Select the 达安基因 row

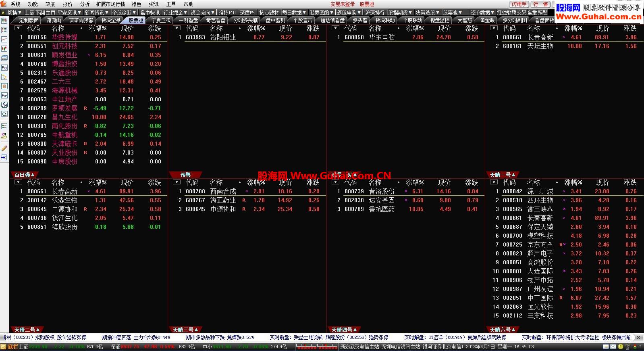(406, 200)
